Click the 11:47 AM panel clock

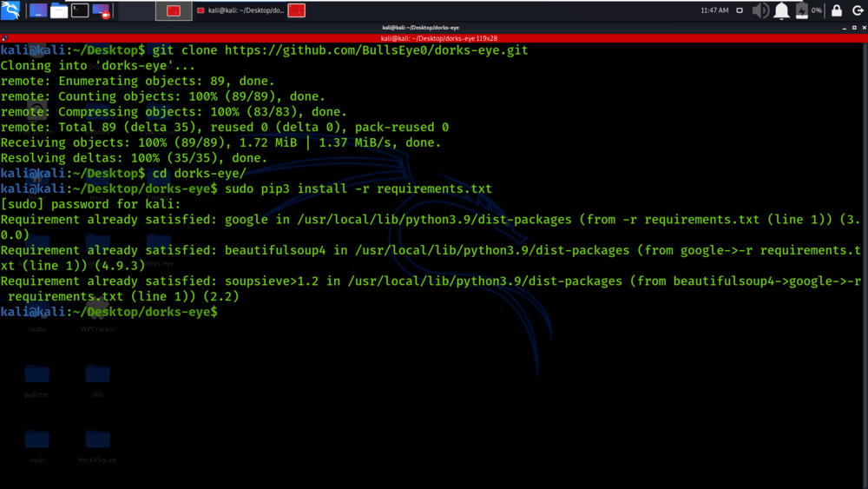tap(714, 10)
